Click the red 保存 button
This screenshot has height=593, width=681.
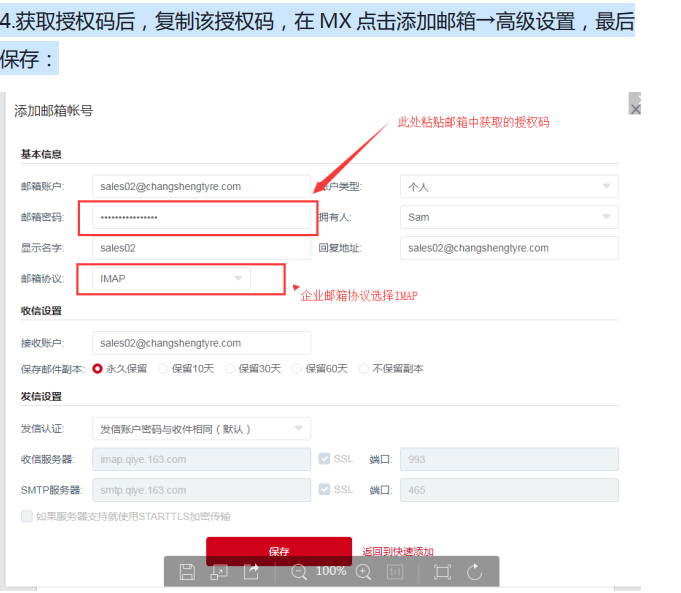(278, 550)
